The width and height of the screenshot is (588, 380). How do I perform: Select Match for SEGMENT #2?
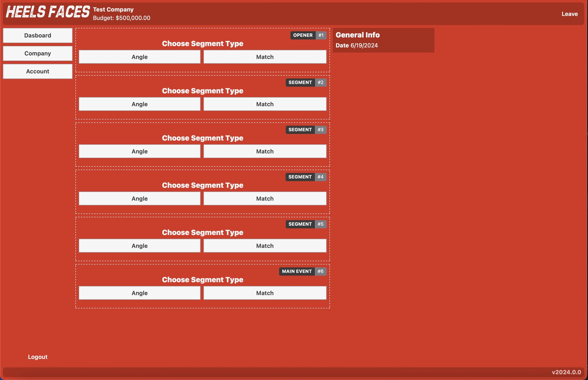tap(265, 104)
